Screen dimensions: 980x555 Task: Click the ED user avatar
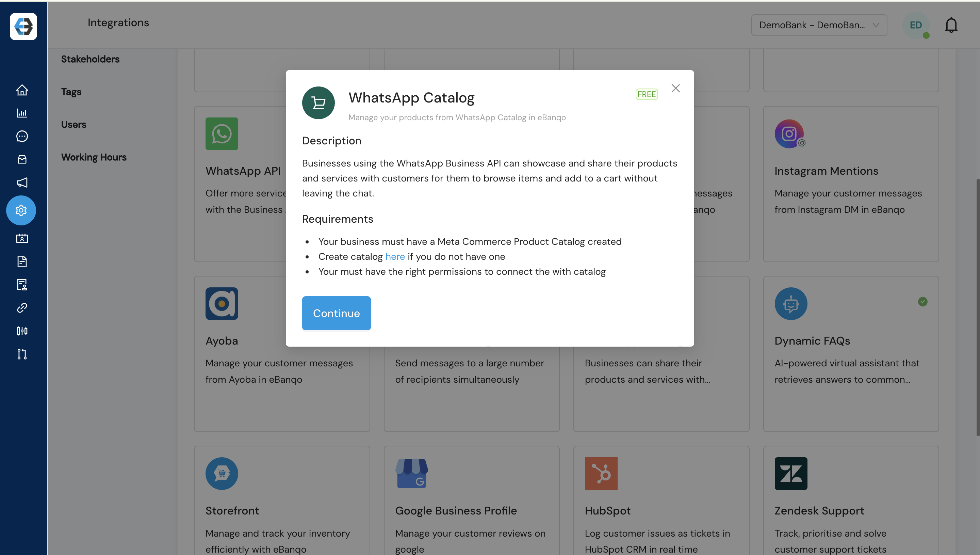(x=916, y=25)
